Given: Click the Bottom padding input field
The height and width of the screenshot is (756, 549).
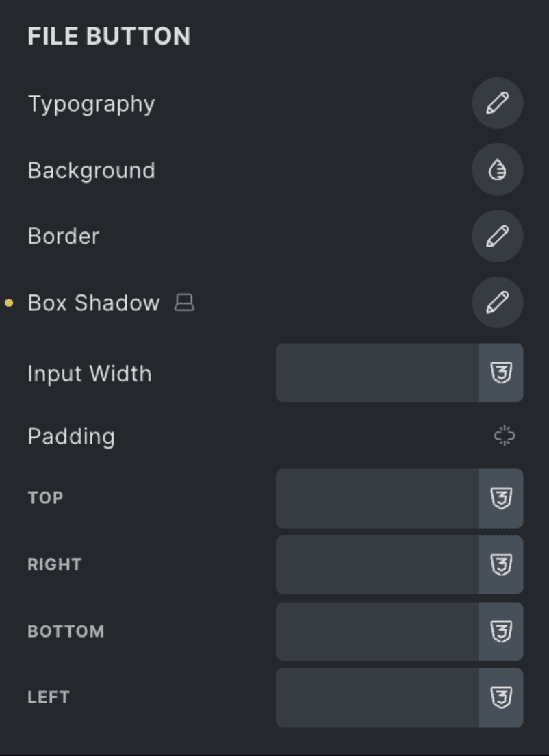Looking at the screenshot, I should (377, 631).
